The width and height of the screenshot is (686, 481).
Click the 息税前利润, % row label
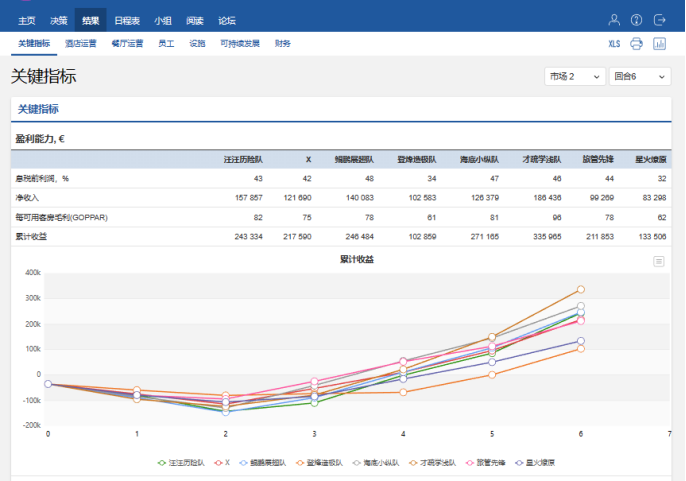[42, 179]
